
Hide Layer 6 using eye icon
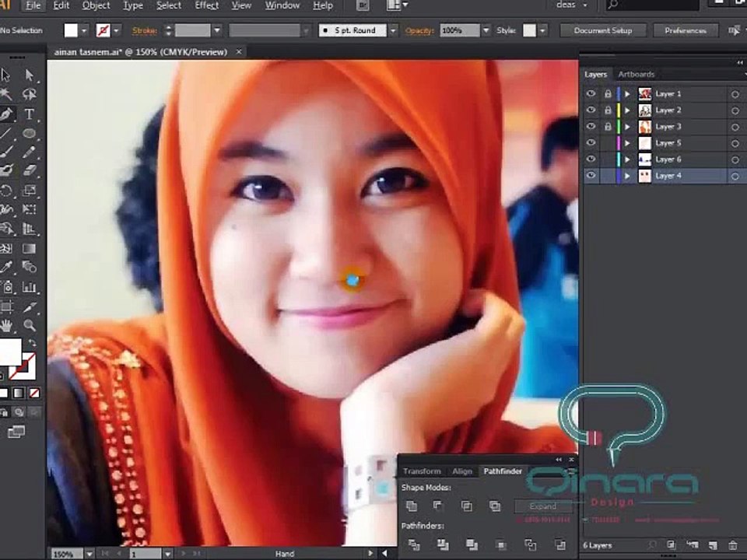tap(591, 159)
